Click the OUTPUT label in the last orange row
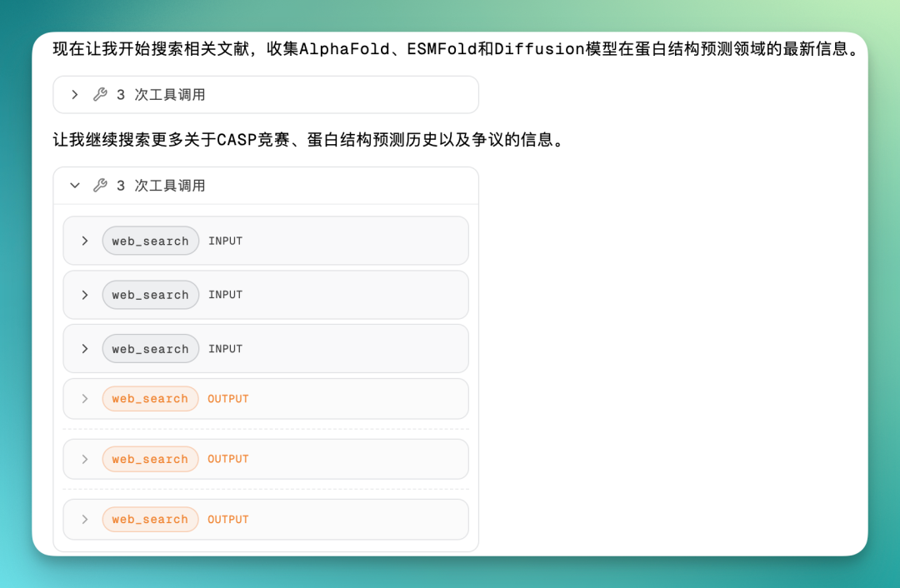 click(227, 519)
